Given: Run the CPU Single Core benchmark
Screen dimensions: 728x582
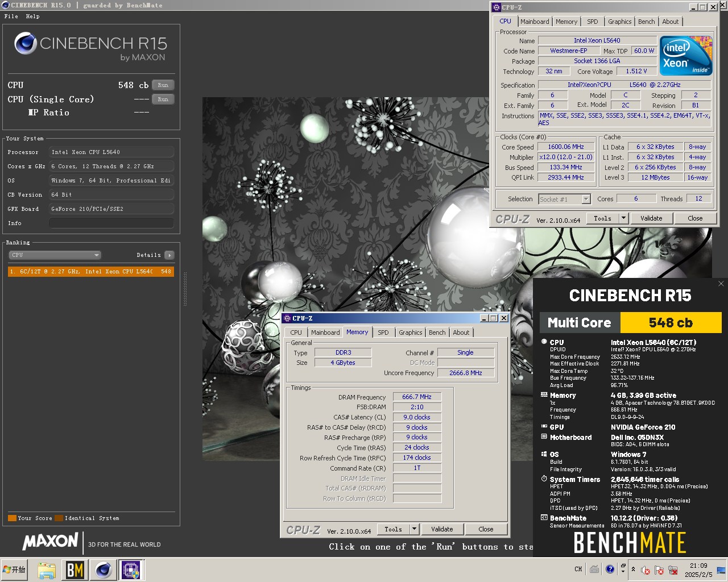Looking at the screenshot, I should [163, 99].
